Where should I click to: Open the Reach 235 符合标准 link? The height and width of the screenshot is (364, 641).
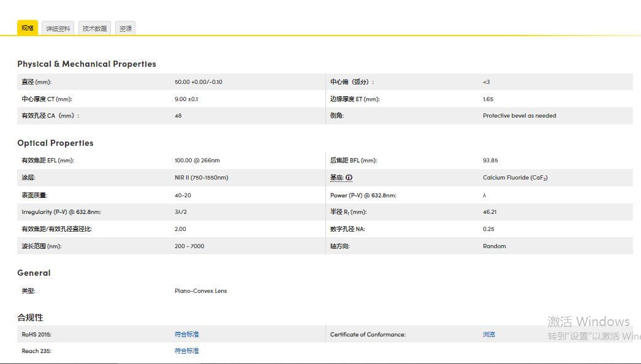(x=187, y=351)
